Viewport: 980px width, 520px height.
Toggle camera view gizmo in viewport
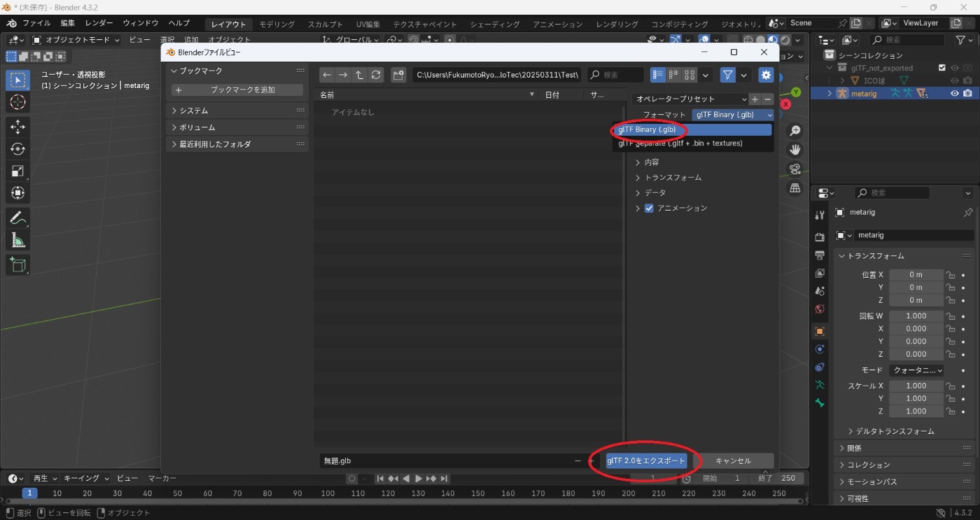click(794, 169)
